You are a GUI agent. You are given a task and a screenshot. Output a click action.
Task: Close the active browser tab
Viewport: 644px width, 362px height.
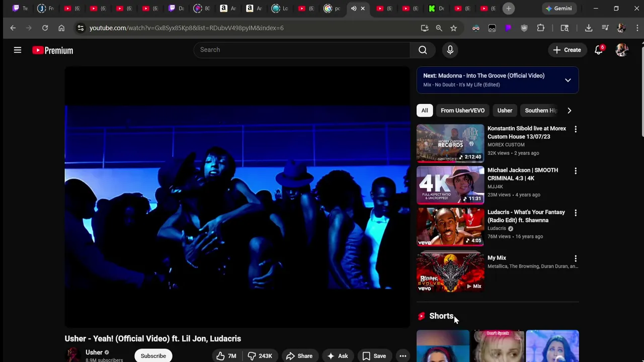click(x=363, y=9)
